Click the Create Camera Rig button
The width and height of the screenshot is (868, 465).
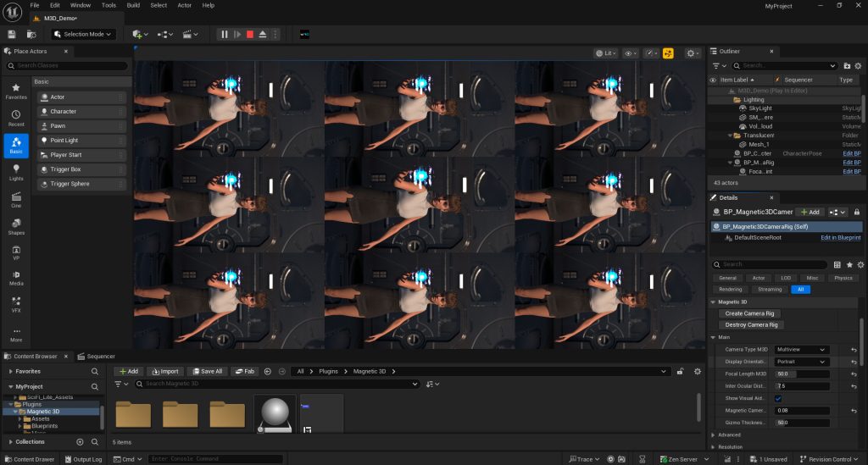tap(749, 313)
